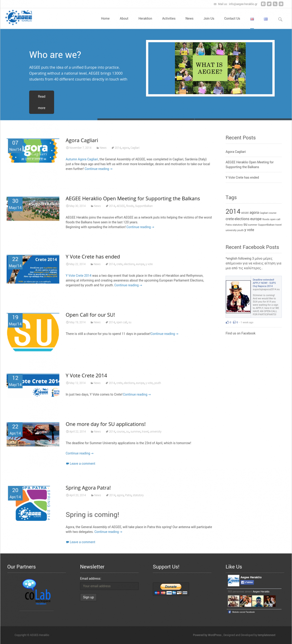Open the Facebook icon in top bar
The height and width of the screenshot is (644, 292).
pyautogui.click(x=263, y=4)
